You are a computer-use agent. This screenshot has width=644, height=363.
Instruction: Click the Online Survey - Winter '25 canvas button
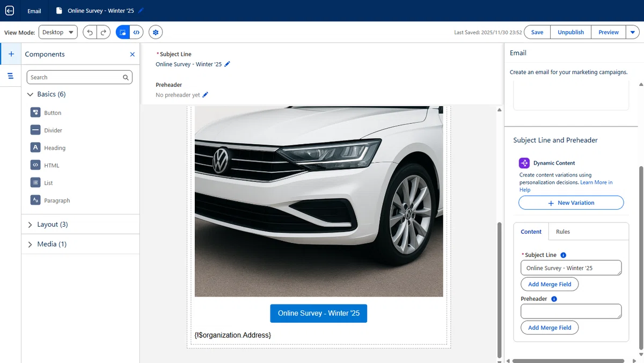319,313
